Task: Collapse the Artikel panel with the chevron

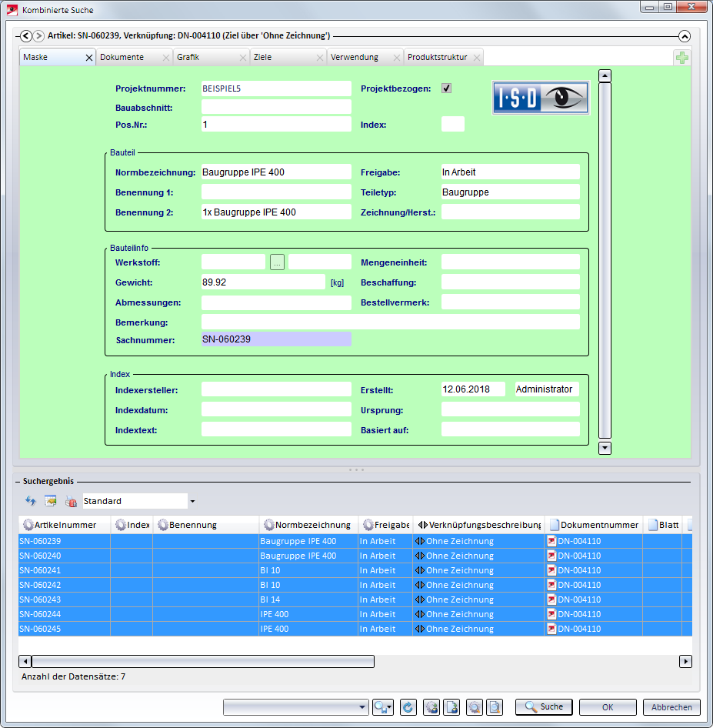Action: (x=684, y=35)
